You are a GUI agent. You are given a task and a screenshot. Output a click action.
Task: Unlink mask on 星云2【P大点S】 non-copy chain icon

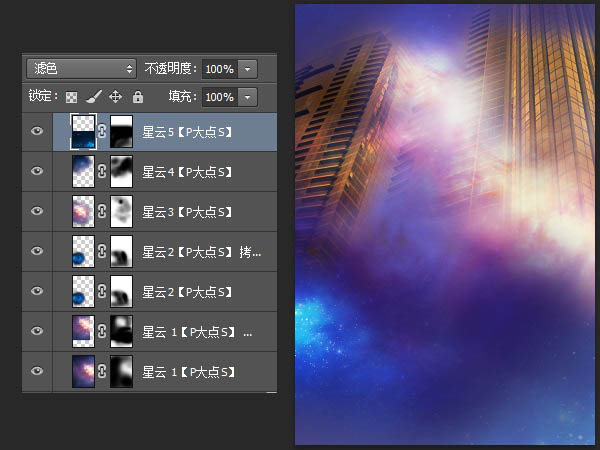(x=102, y=291)
